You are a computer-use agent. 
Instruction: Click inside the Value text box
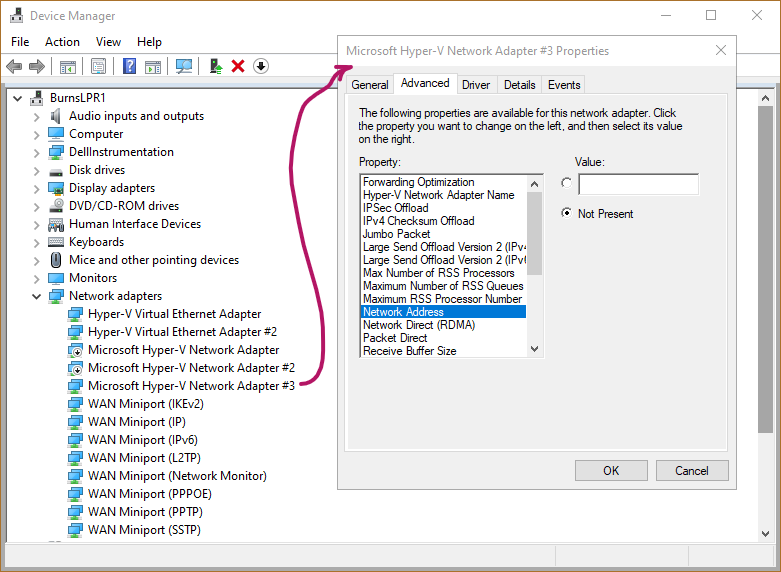[639, 184]
